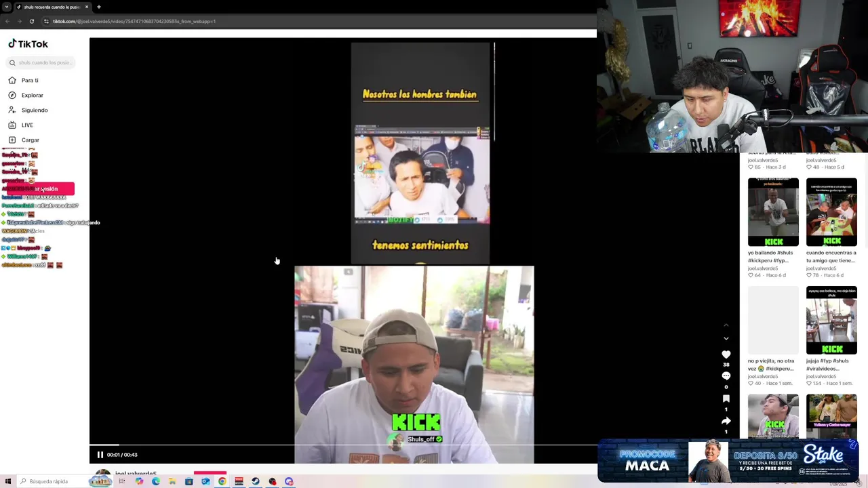Reload the TikTok page
The width and height of the screenshot is (868, 488).
pos(32,21)
